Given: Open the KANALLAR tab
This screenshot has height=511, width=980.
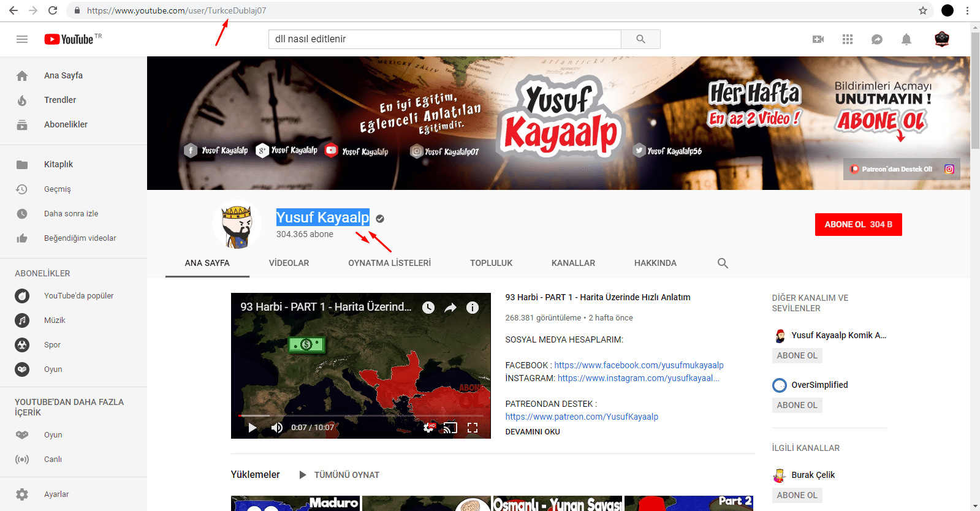Looking at the screenshot, I should click(x=573, y=263).
